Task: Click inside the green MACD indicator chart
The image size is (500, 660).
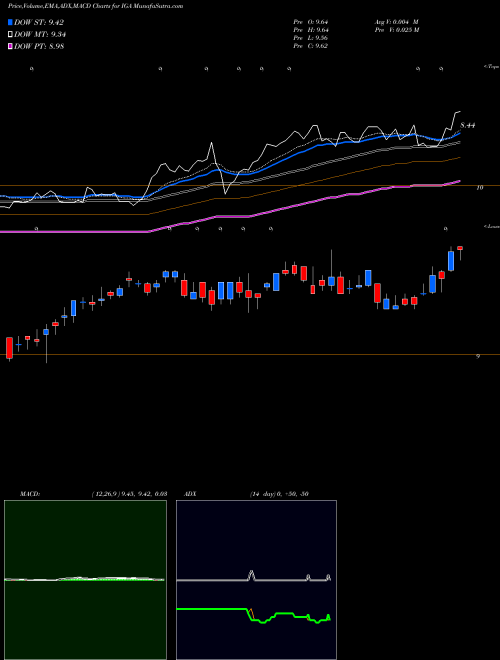Action: pyautogui.click(x=85, y=580)
